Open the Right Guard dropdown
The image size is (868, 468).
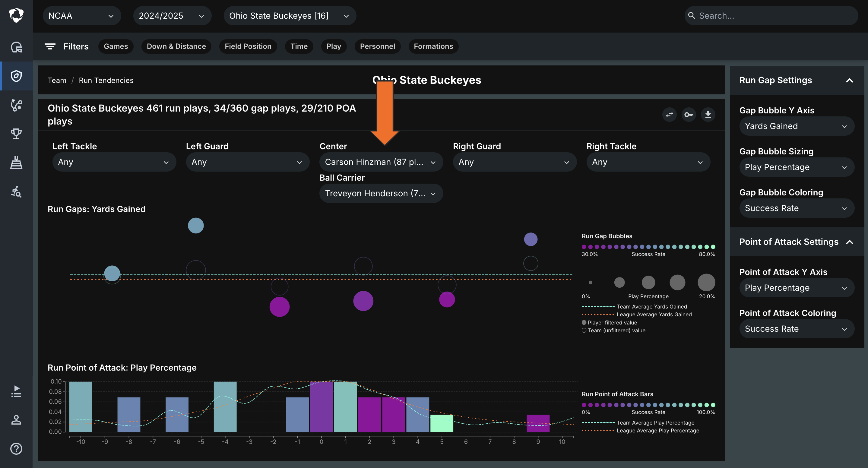(x=514, y=162)
